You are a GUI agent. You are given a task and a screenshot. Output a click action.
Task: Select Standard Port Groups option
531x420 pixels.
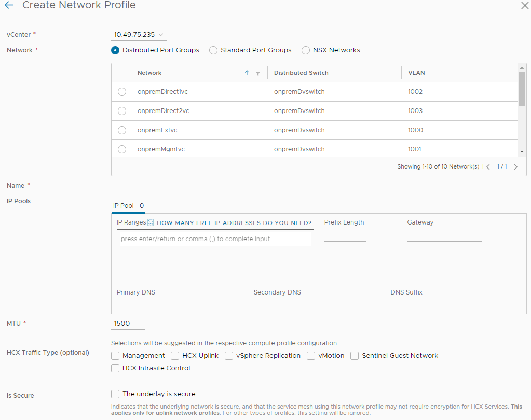(x=213, y=50)
